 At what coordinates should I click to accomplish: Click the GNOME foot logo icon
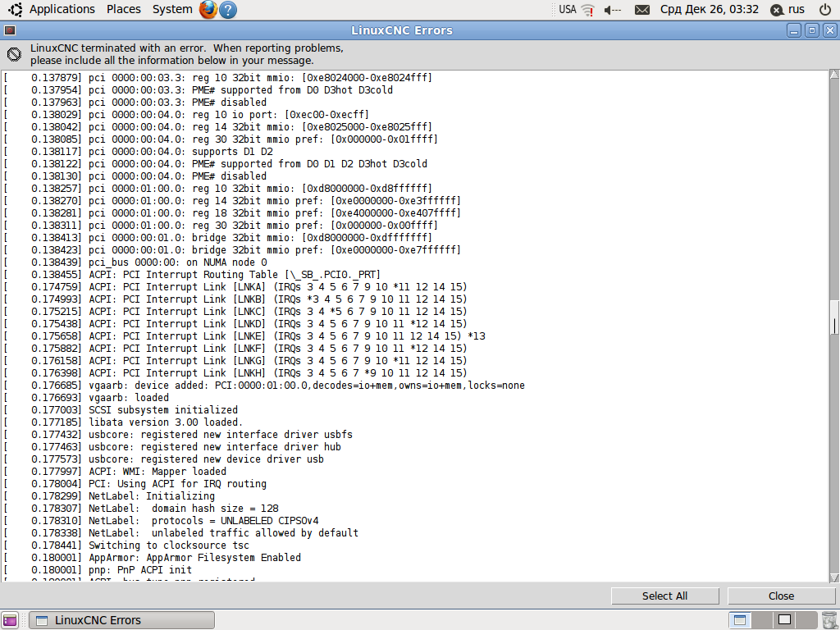(x=16, y=9)
